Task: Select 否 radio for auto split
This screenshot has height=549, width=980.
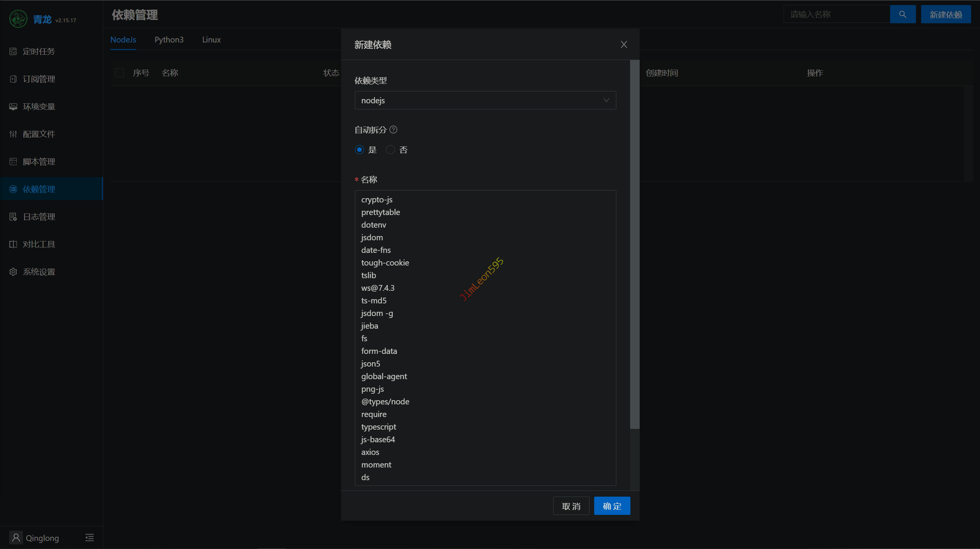Action: [390, 150]
